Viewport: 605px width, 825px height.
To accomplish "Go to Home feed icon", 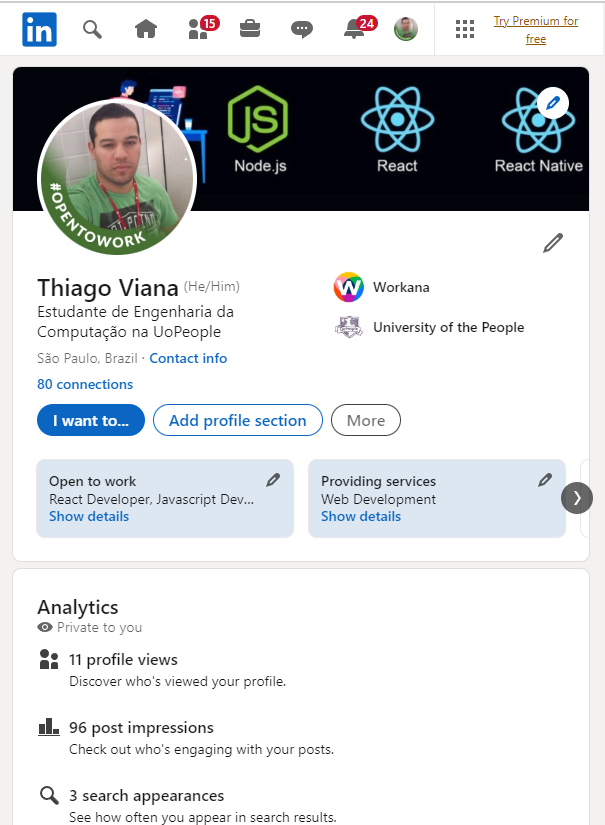I will pyautogui.click(x=146, y=29).
